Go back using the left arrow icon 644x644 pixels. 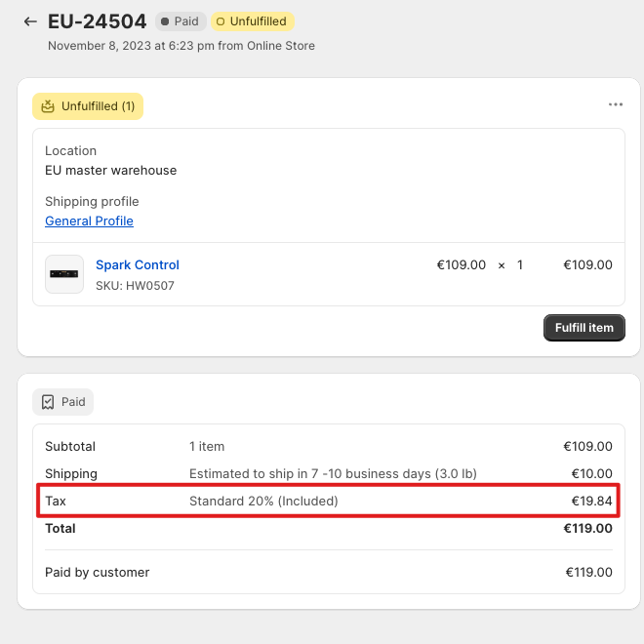(30, 21)
